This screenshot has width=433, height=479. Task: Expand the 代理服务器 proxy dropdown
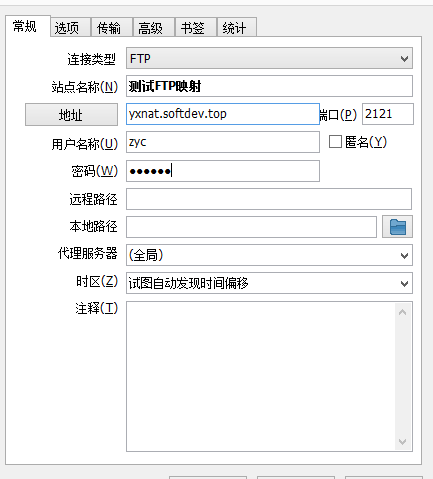(x=269, y=255)
